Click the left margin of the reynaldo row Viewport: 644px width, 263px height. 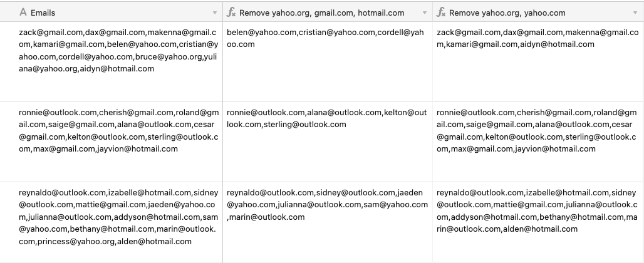click(x=8, y=222)
